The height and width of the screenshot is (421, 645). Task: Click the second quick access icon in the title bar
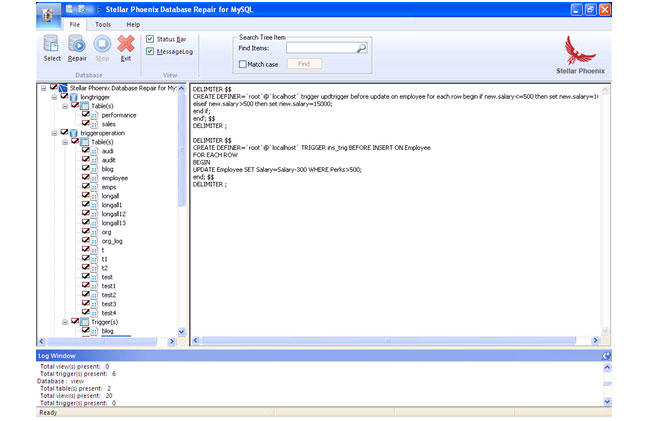click(82, 9)
